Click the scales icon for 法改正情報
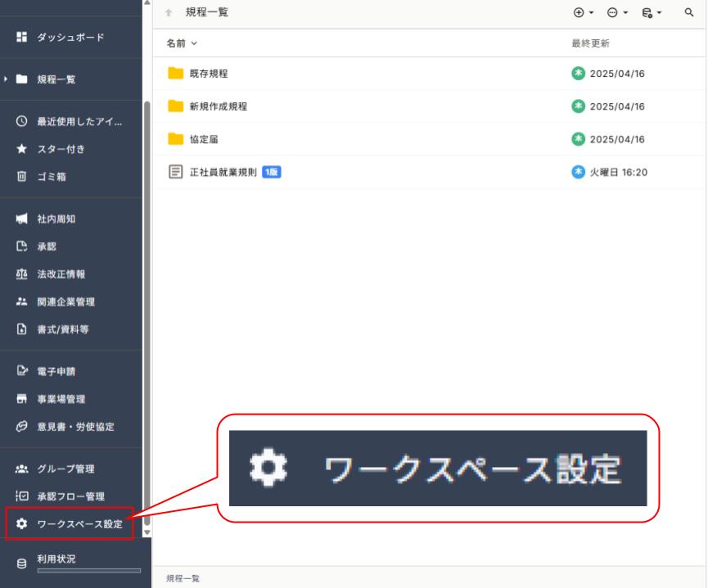Viewport: 717px width, 588px height. 21,274
